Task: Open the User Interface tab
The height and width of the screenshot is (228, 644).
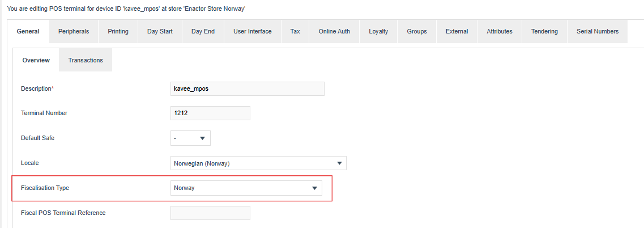Action: pyautogui.click(x=252, y=31)
